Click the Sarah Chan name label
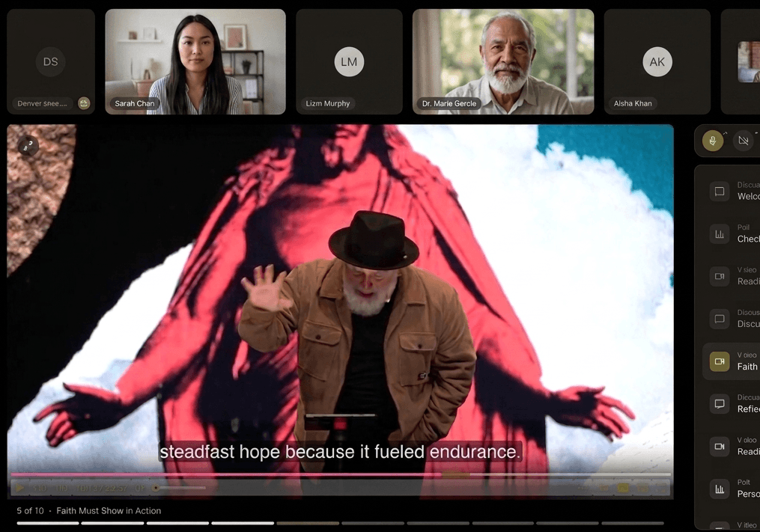Screen dimensions: 760x532 coord(134,103)
